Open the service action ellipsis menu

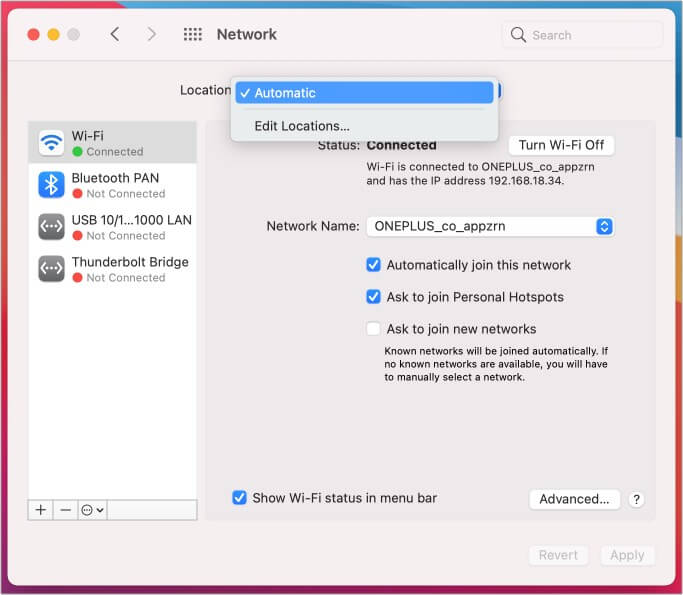92,510
